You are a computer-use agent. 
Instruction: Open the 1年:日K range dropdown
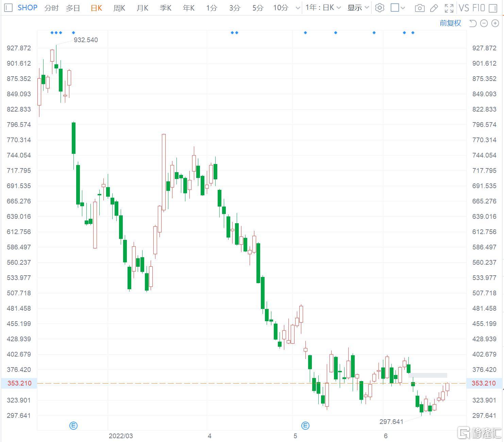point(323,8)
